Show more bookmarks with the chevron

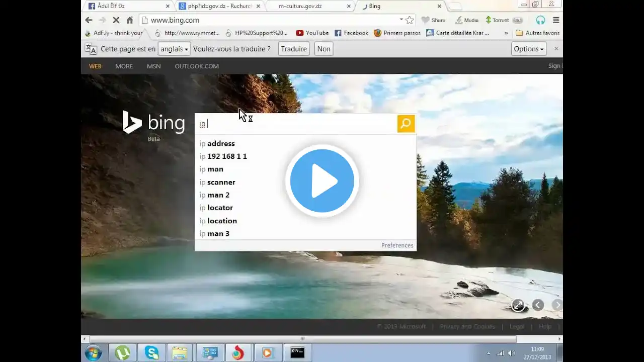point(506,33)
